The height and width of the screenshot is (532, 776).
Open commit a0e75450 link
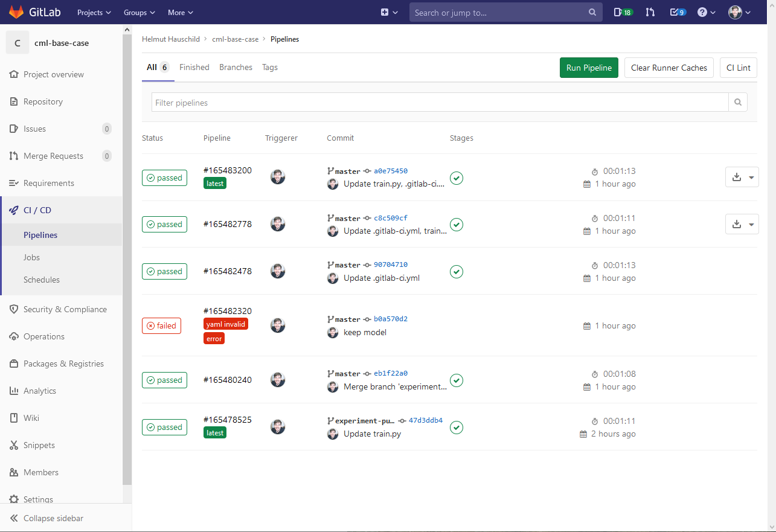click(x=391, y=171)
